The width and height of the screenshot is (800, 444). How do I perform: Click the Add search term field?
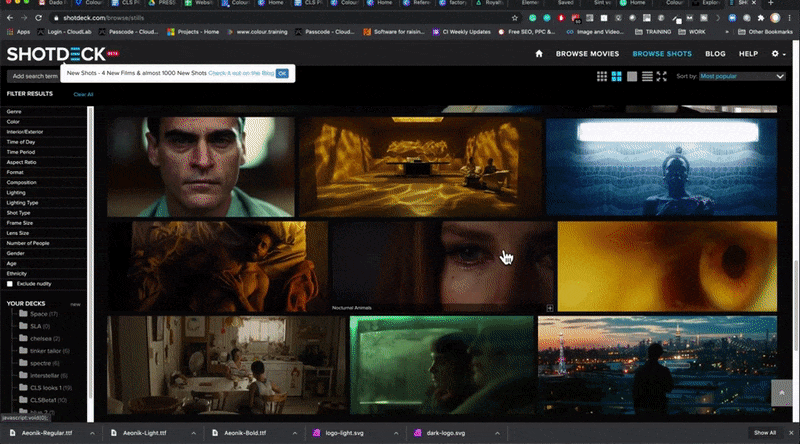coord(34,76)
